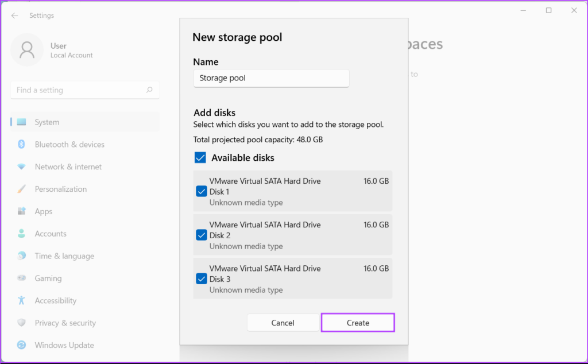Open Bluetooth & devices settings
The height and width of the screenshot is (364, 588).
[x=69, y=145]
